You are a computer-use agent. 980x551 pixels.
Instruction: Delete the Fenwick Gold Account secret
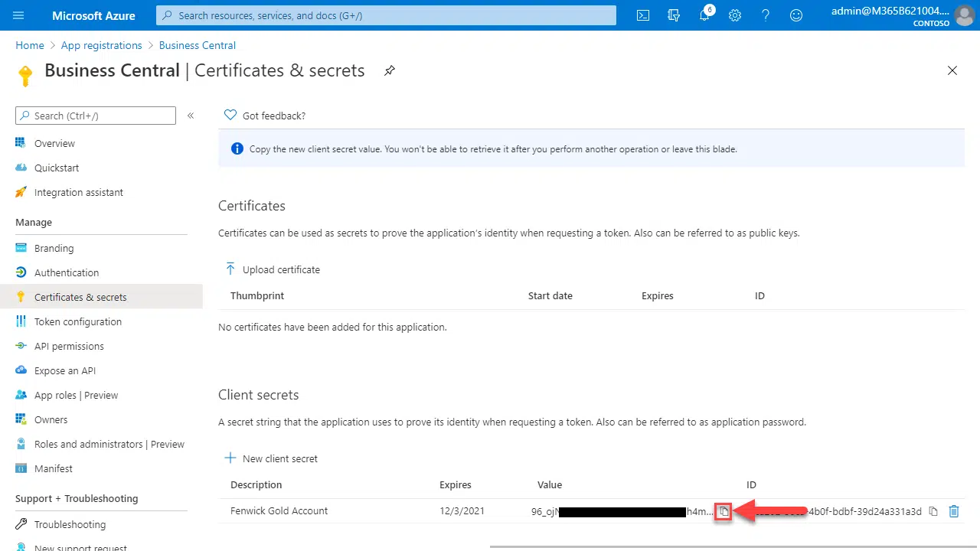tap(954, 511)
